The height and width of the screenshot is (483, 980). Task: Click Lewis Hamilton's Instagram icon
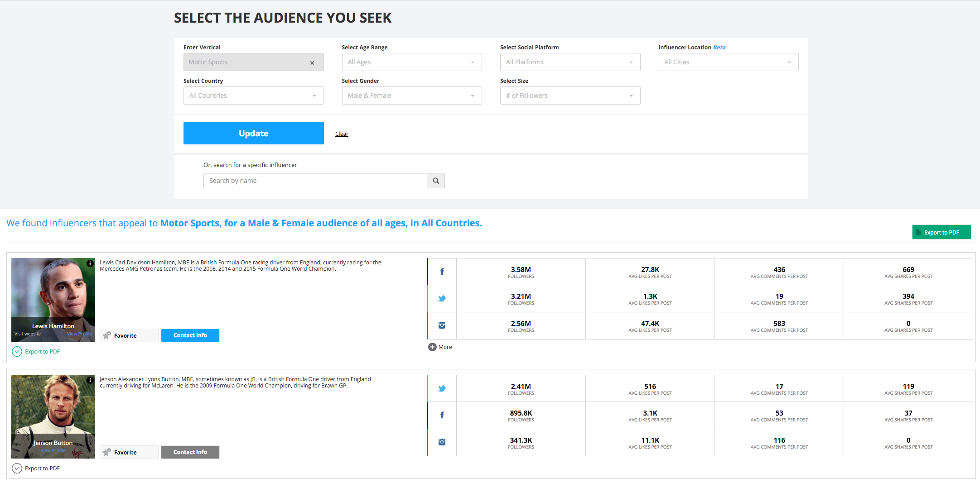pos(442,325)
